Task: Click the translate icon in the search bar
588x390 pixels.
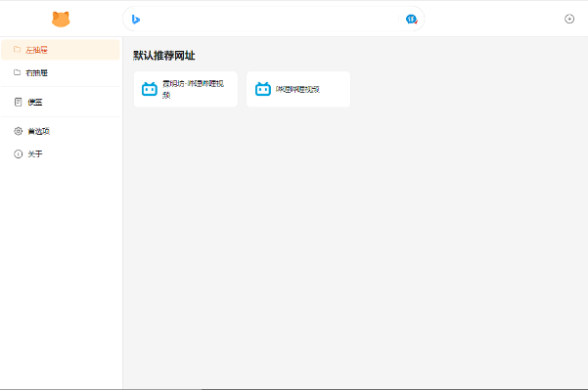Action: 411,20
